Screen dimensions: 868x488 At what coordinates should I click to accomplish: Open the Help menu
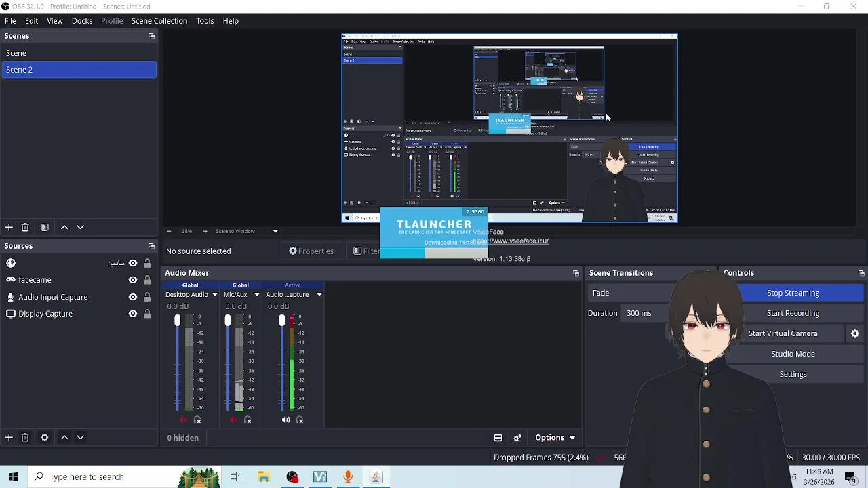coord(231,21)
